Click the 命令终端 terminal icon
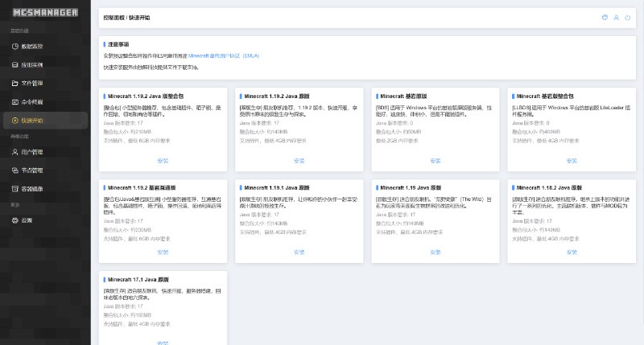The image size is (644, 345). [14, 102]
